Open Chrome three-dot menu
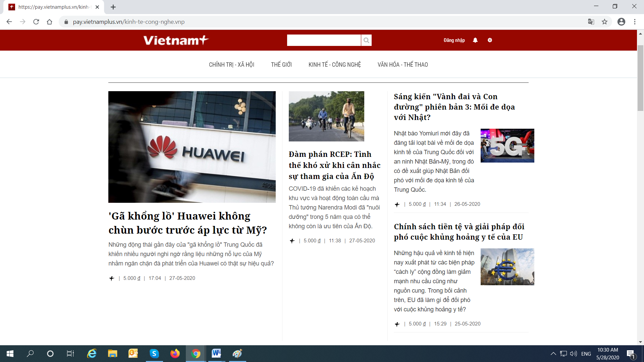Image resolution: width=644 pixels, height=362 pixels. pyautogui.click(x=635, y=22)
